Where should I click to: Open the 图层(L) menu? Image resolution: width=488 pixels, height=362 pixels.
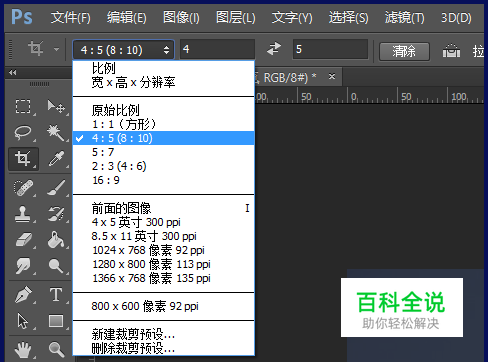(235, 17)
